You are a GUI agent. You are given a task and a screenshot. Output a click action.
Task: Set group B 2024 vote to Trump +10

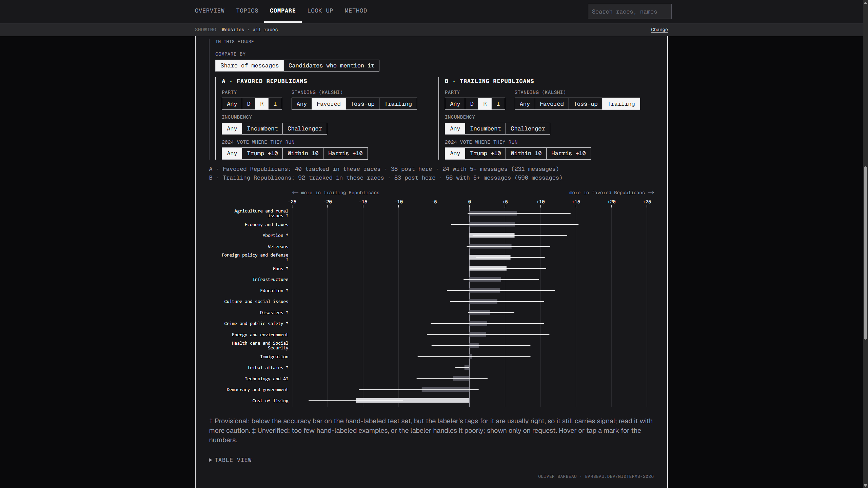(x=485, y=154)
